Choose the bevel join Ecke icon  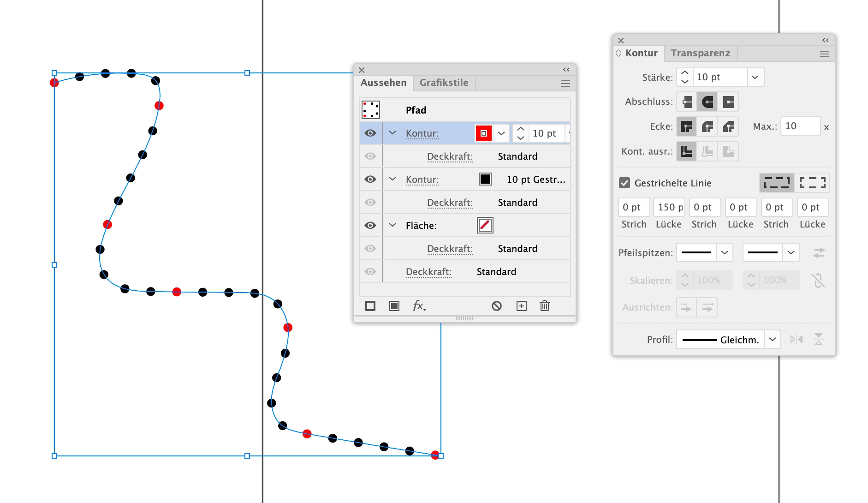[x=728, y=126]
